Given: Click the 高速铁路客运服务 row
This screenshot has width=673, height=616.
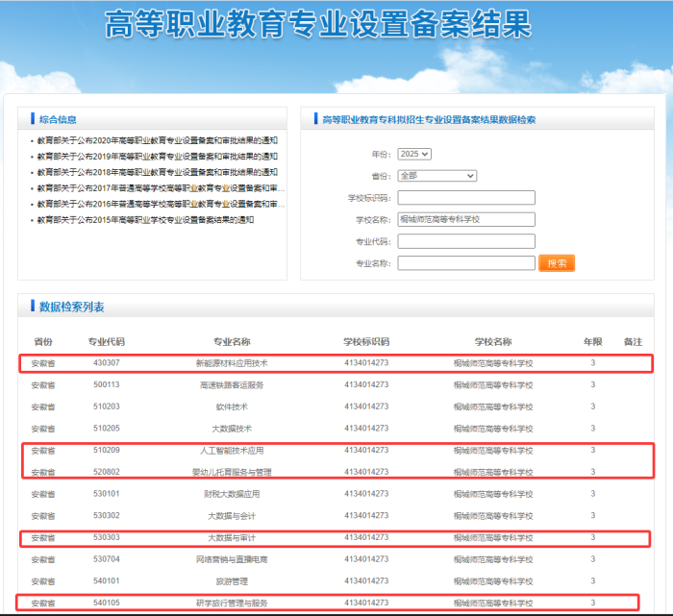Looking at the screenshot, I should point(232,384).
